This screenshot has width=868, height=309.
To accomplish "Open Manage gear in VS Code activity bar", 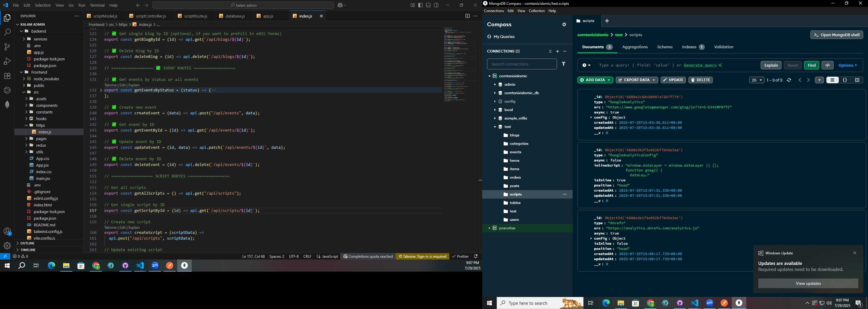I will (x=7, y=246).
